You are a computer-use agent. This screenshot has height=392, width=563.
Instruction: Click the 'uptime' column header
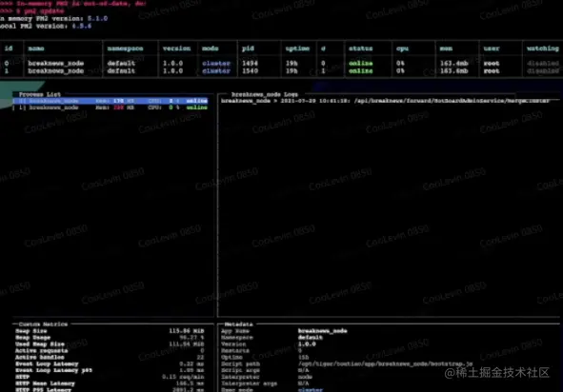click(x=297, y=49)
